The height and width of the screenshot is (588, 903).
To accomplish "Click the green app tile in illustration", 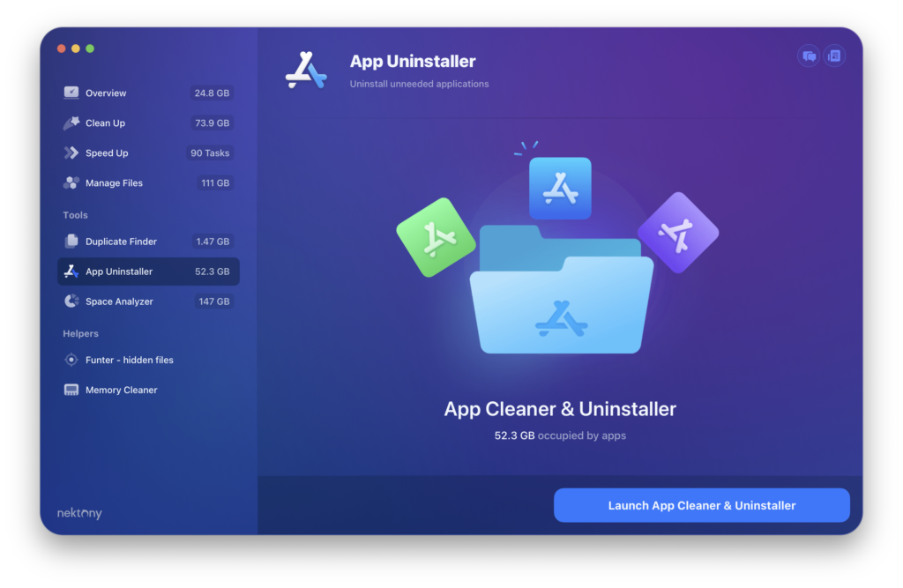I will tap(437, 236).
